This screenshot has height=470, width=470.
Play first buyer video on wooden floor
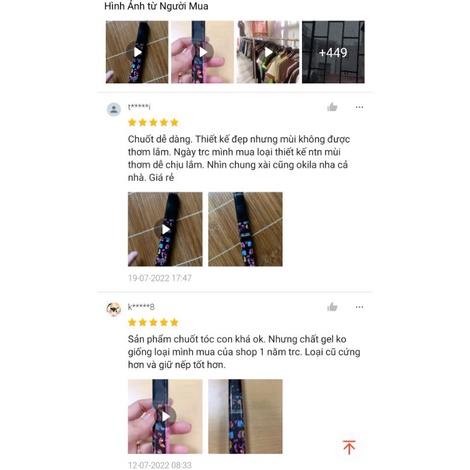pyautogui.click(x=137, y=52)
